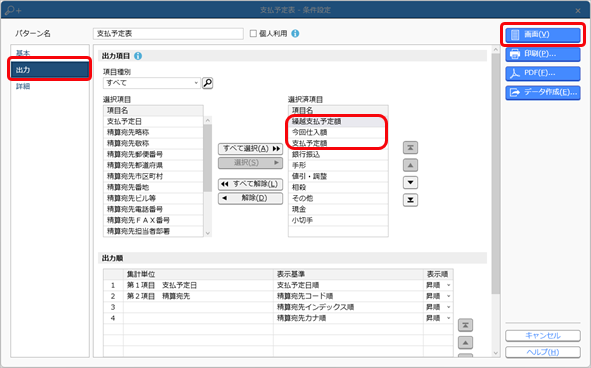
Task: Click the info icon next to 個人利用
Action: [x=296, y=34]
